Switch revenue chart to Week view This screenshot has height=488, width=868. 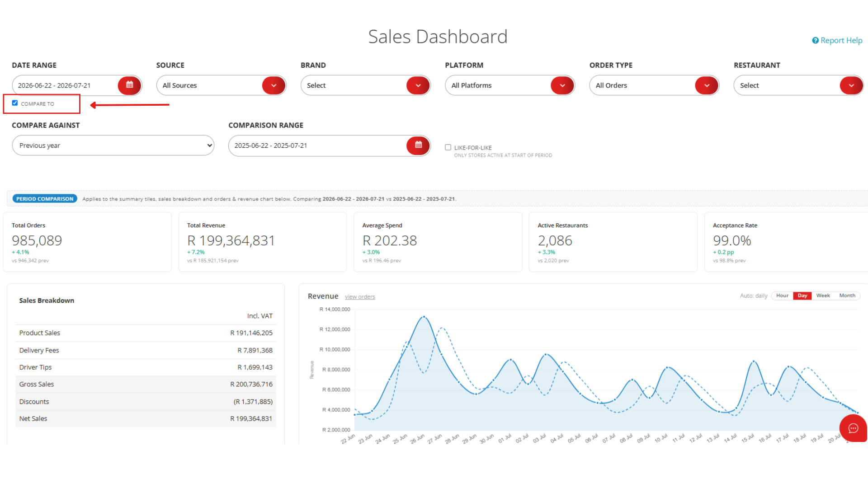(823, 296)
